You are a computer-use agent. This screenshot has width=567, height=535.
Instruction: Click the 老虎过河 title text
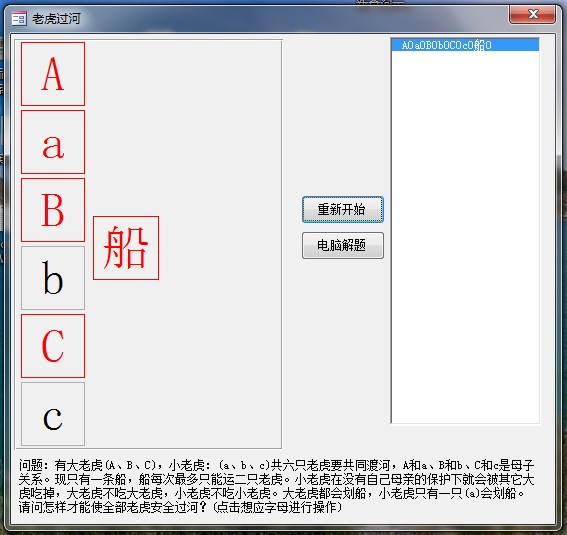pos(56,18)
